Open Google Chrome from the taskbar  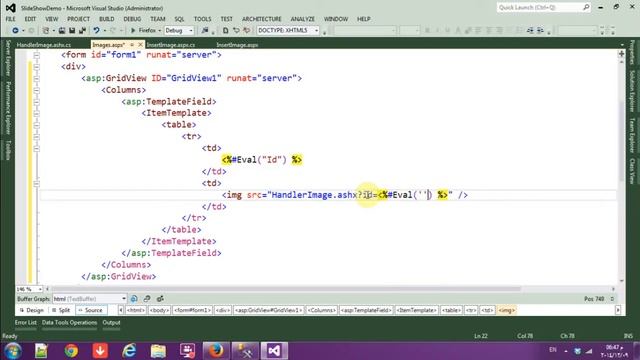[71, 351]
